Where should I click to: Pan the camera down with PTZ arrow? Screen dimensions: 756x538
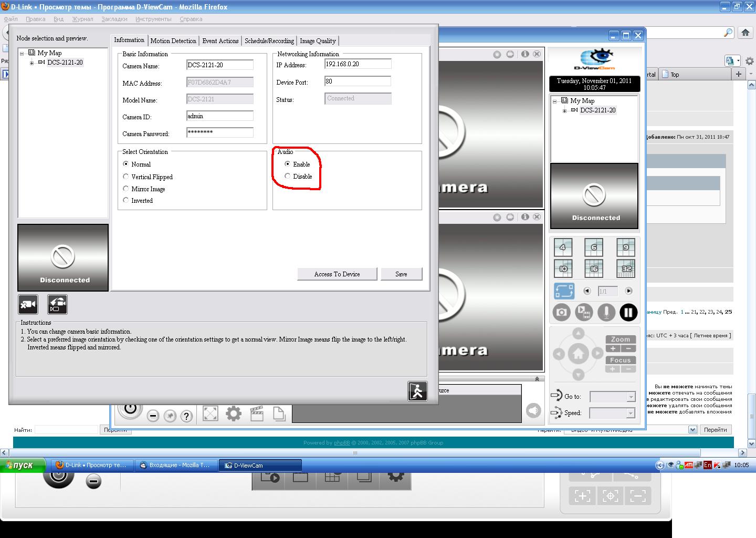tap(578, 375)
